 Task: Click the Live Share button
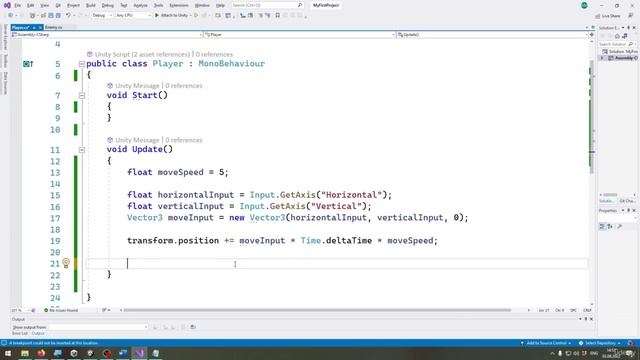tap(608, 16)
